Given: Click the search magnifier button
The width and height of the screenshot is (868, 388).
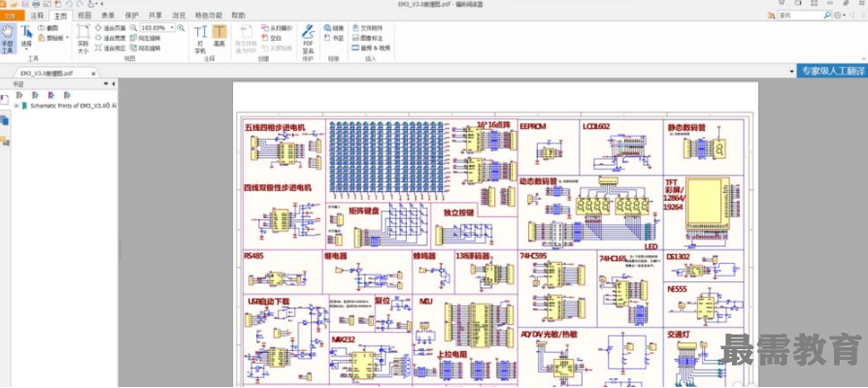Looking at the screenshot, I should click(x=827, y=16).
